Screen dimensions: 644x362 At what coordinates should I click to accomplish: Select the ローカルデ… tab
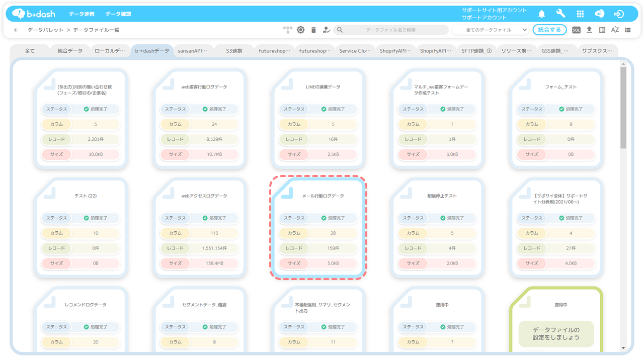[x=110, y=51]
